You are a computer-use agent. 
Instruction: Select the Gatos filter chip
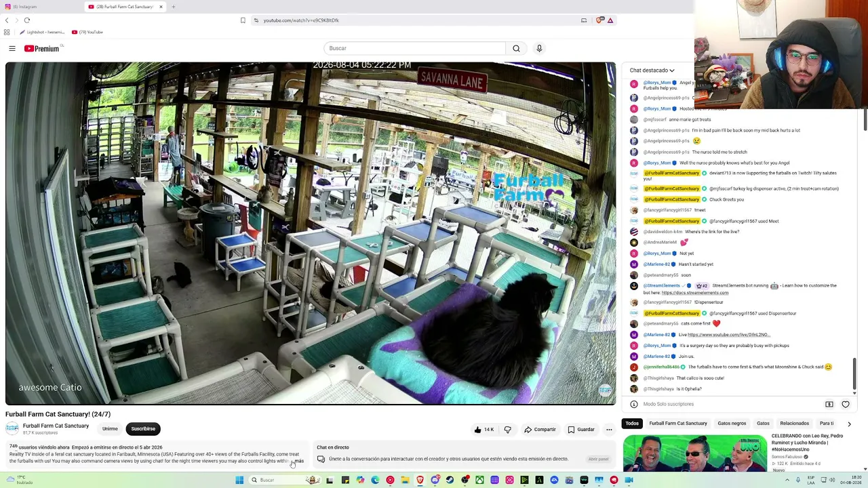point(763,424)
